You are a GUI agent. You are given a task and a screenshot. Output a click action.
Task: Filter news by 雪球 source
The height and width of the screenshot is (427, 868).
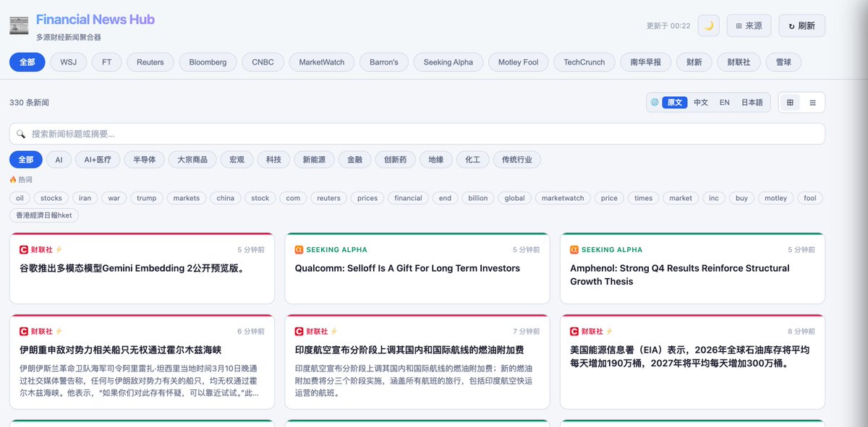pyautogui.click(x=783, y=62)
